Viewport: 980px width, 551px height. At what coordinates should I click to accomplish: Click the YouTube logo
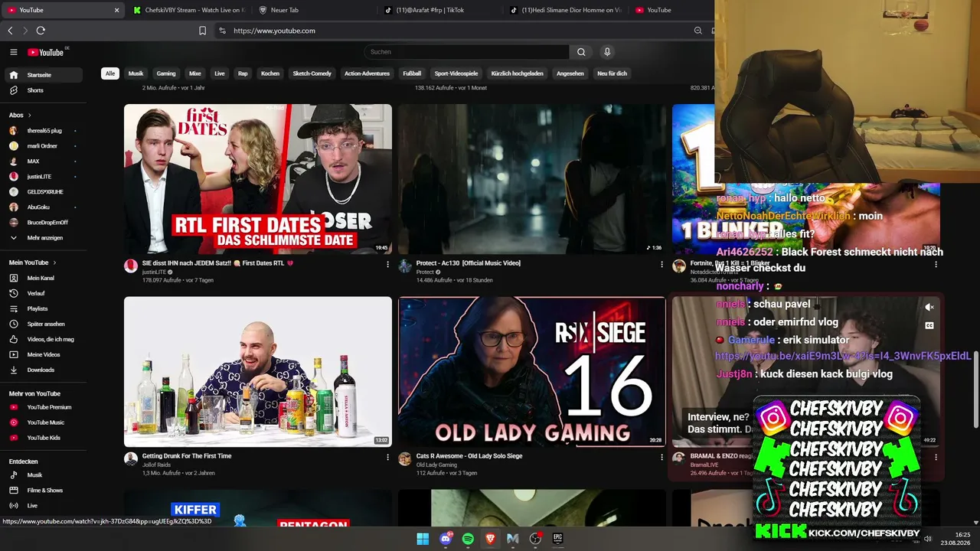47,52
